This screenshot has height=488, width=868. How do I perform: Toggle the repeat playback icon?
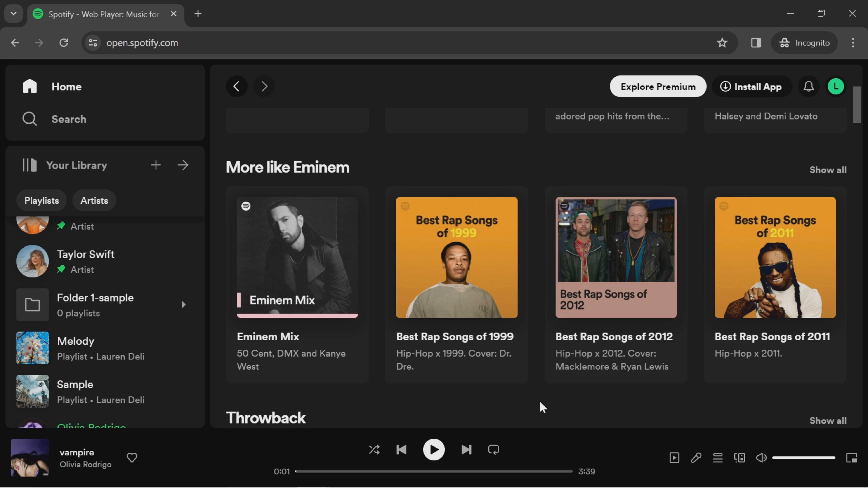(494, 449)
